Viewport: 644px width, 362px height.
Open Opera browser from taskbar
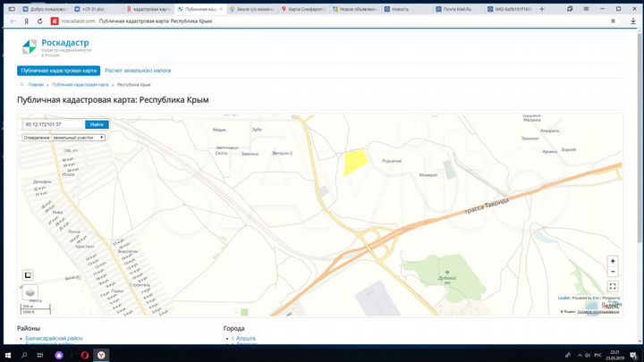point(84,355)
